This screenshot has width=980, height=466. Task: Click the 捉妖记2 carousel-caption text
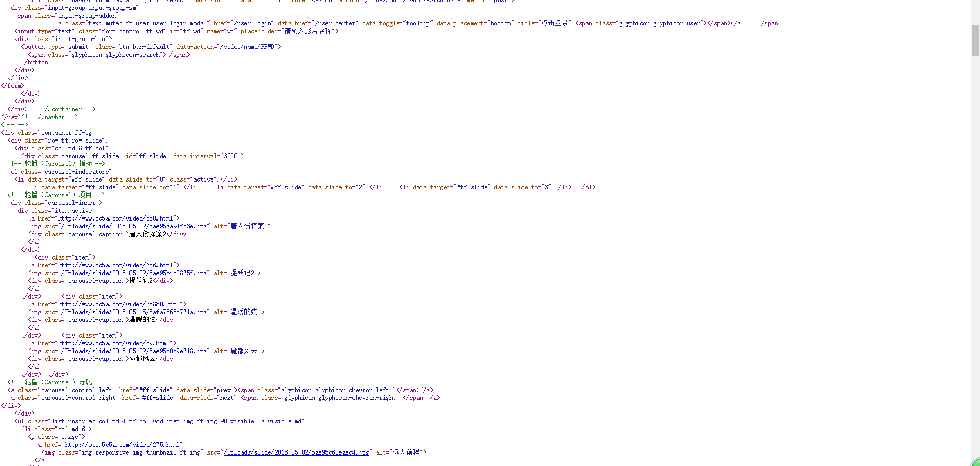coord(141,281)
